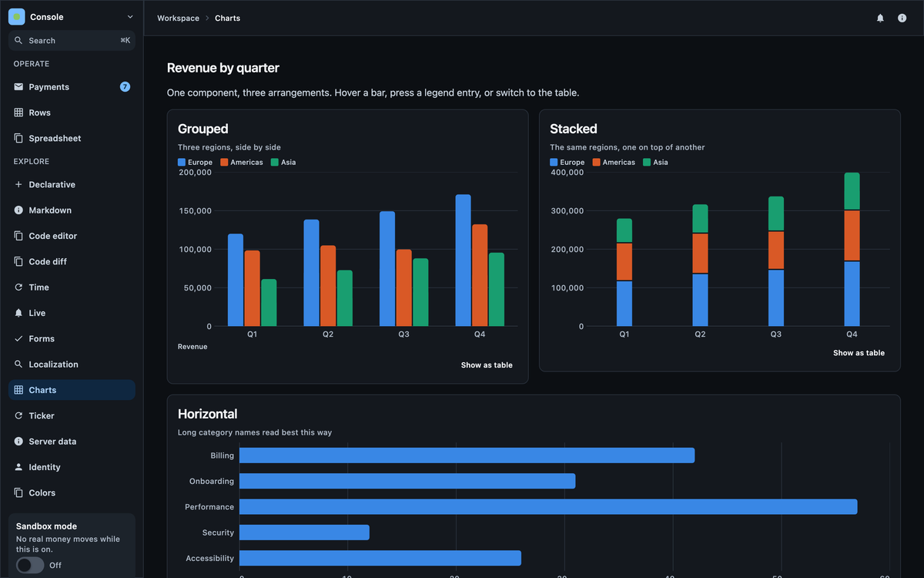
Task: Open notifications bell in top bar
Action: (x=880, y=18)
